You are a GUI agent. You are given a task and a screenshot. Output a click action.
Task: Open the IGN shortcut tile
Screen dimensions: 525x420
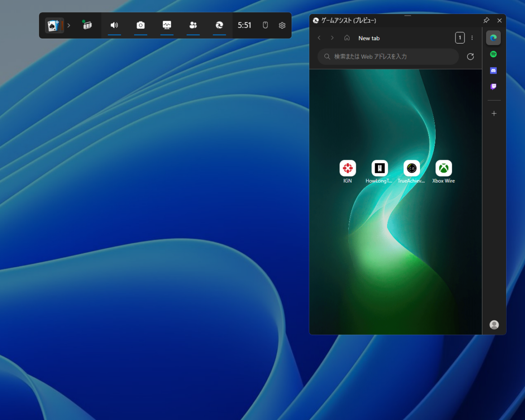coord(348,172)
